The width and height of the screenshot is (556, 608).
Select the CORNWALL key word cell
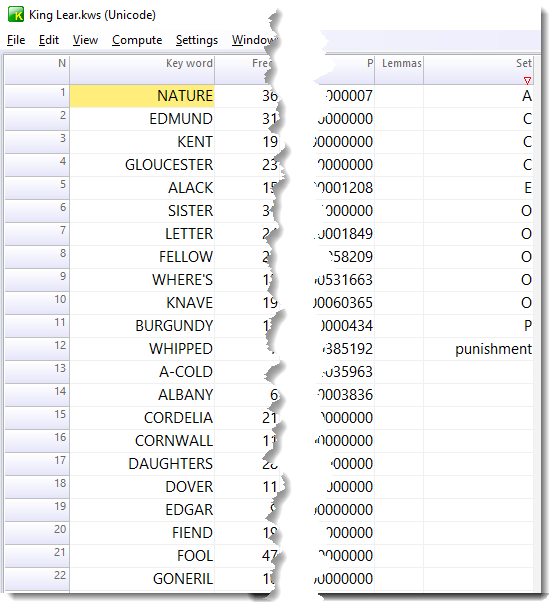coord(142,441)
